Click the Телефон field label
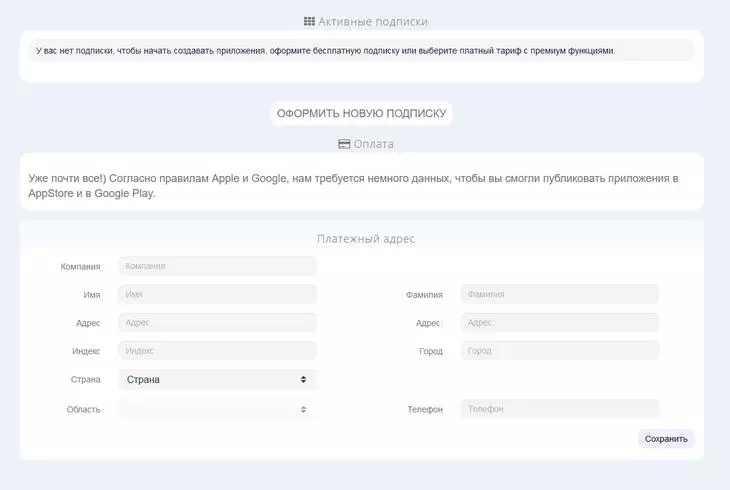Screen dimensions: 730x490 [x=425, y=409]
